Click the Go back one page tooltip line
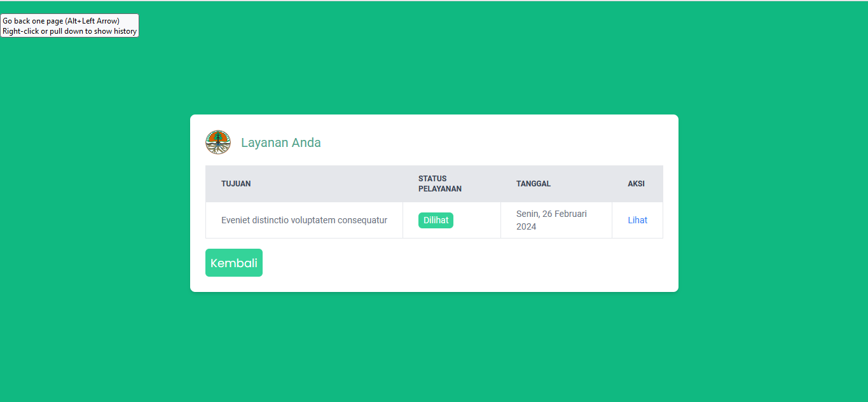Viewport: 868px width, 402px height. (61, 21)
